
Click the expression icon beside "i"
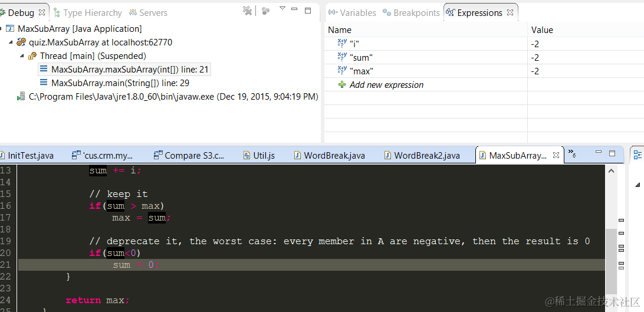(x=342, y=44)
